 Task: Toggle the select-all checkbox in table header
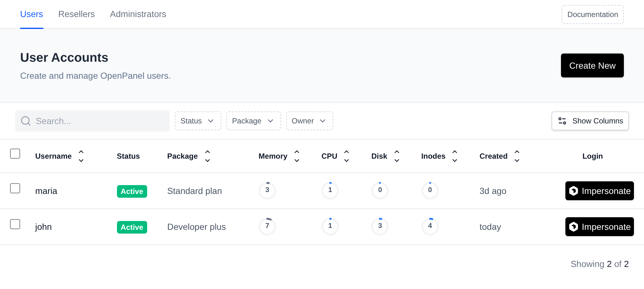15,154
